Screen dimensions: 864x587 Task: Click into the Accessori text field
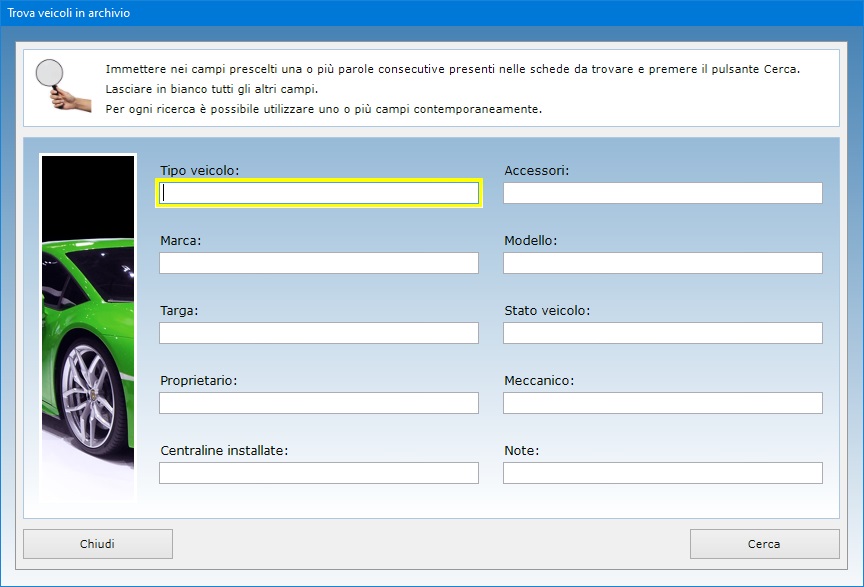click(662, 193)
